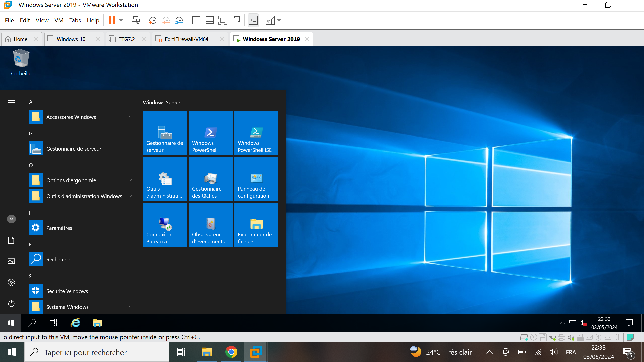Click the muted volume icon in guest tray
The image size is (644, 362).
583,323
